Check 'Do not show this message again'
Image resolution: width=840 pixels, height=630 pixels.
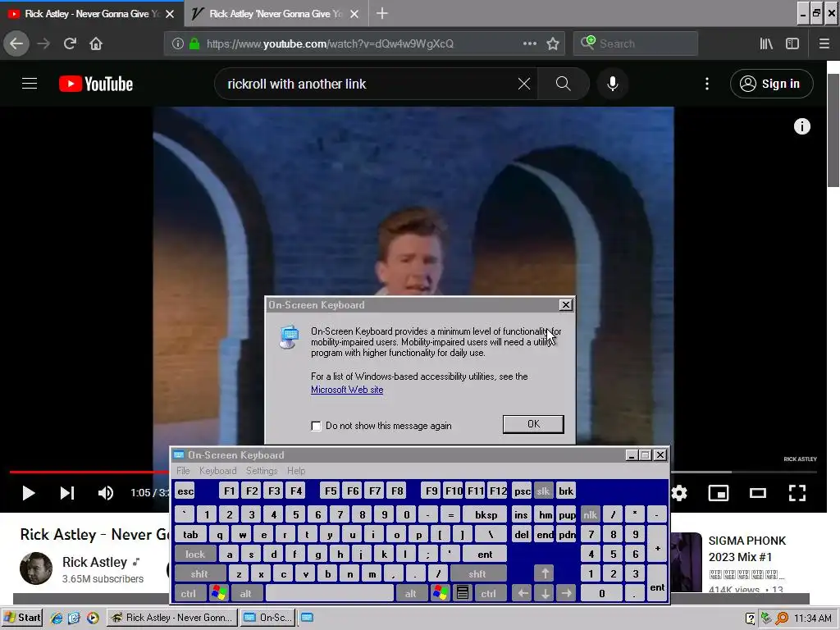316,426
